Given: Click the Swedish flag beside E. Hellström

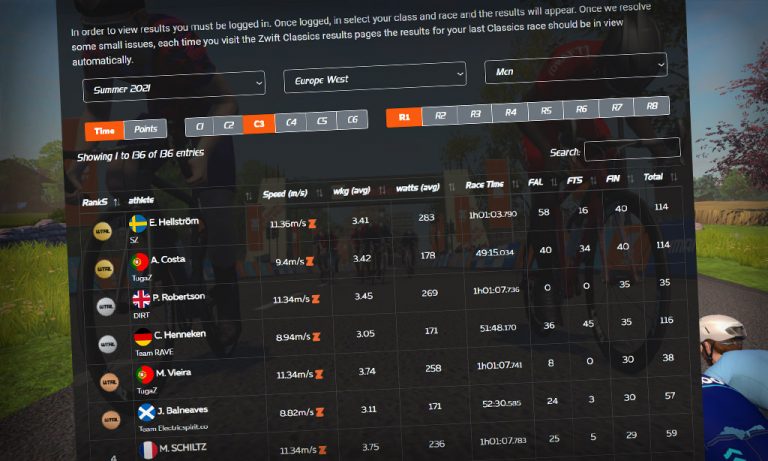Looking at the screenshot, I should [x=138, y=224].
